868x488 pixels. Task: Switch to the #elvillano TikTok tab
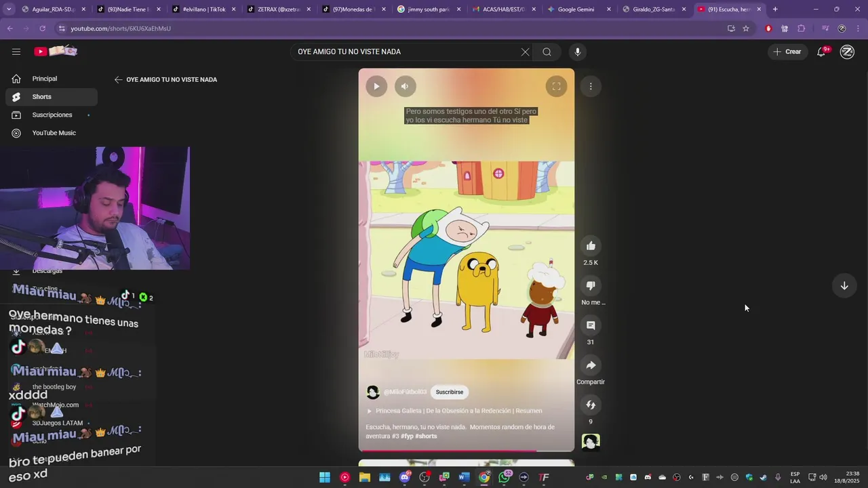[x=203, y=9]
